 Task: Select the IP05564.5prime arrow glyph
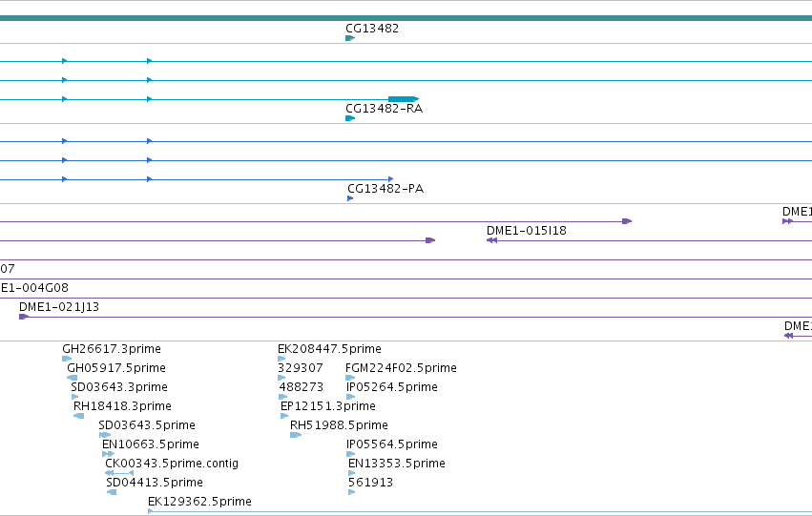[350, 454]
